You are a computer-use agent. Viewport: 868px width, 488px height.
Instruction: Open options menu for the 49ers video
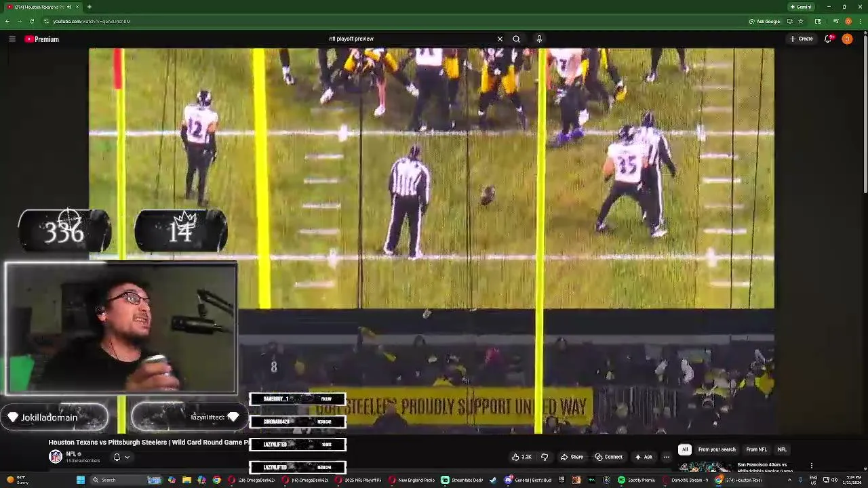(x=811, y=466)
